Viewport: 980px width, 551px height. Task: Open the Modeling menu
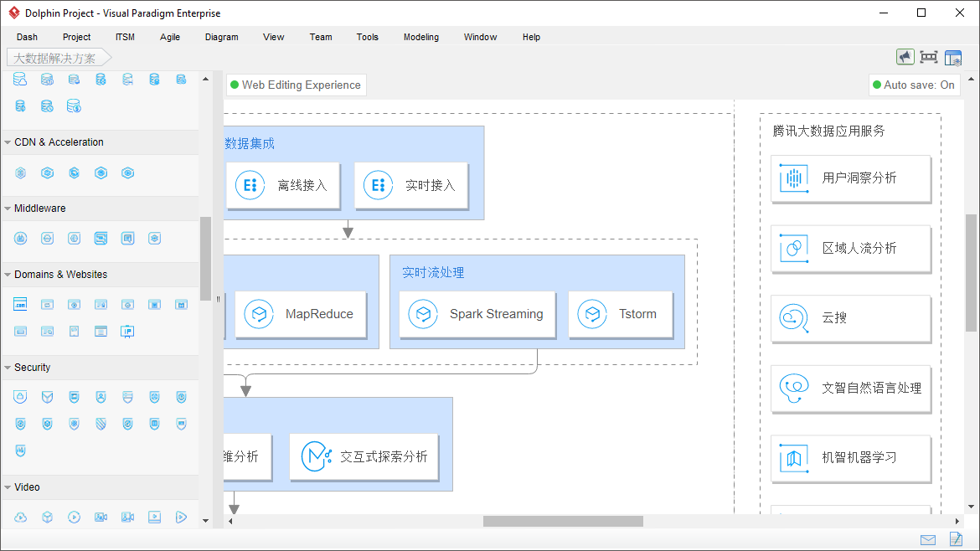pos(420,37)
